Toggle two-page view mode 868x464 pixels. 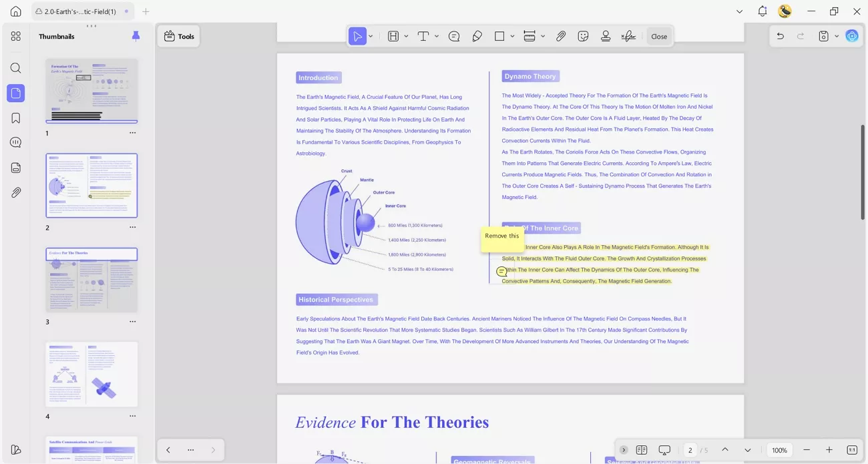pyautogui.click(x=642, y=450)
